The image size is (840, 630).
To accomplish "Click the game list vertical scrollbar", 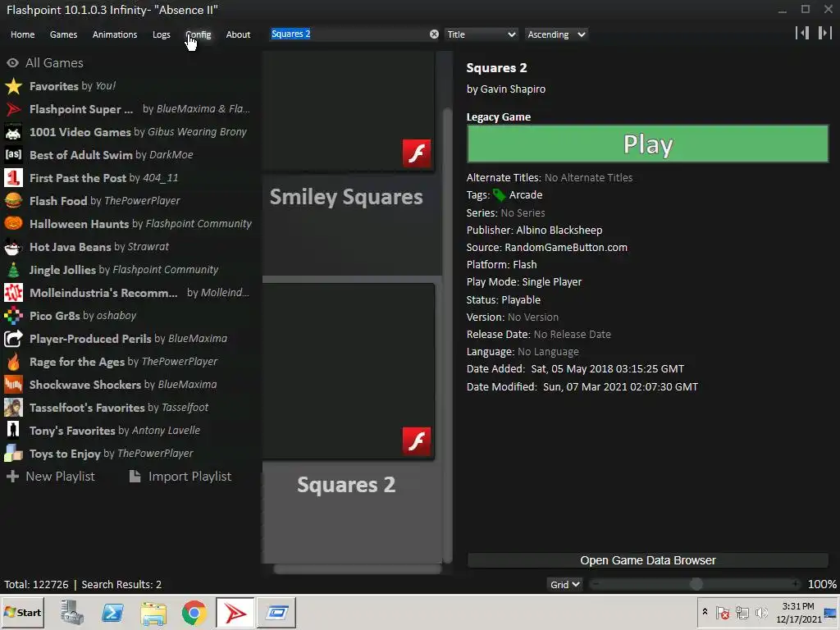I will [x=447, y=335].
